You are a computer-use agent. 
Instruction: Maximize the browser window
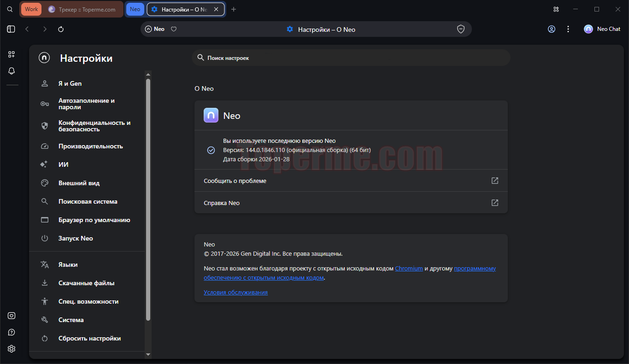tap(597, 9)
